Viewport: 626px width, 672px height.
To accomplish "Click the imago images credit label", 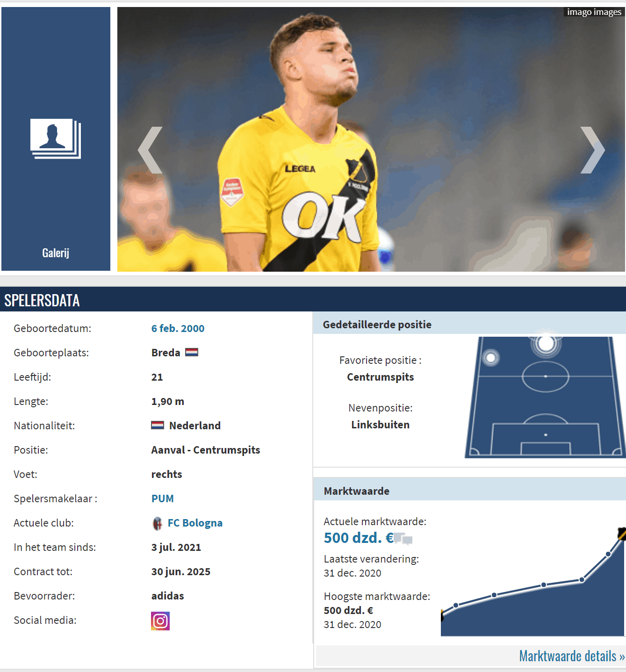I will pos(594,12).
